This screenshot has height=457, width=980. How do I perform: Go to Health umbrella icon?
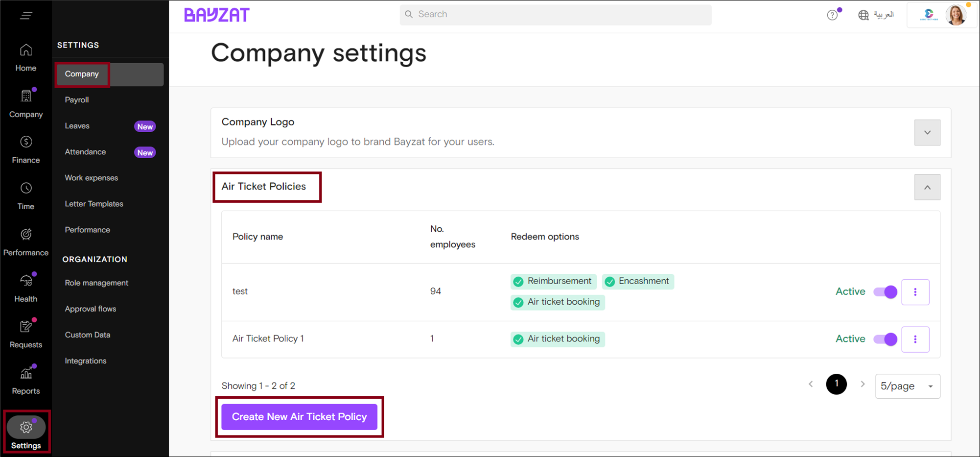click(26, 281)
